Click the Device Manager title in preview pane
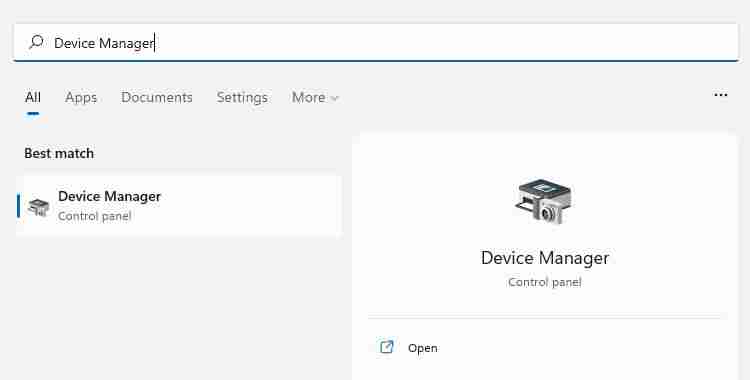 click(545, 258)
